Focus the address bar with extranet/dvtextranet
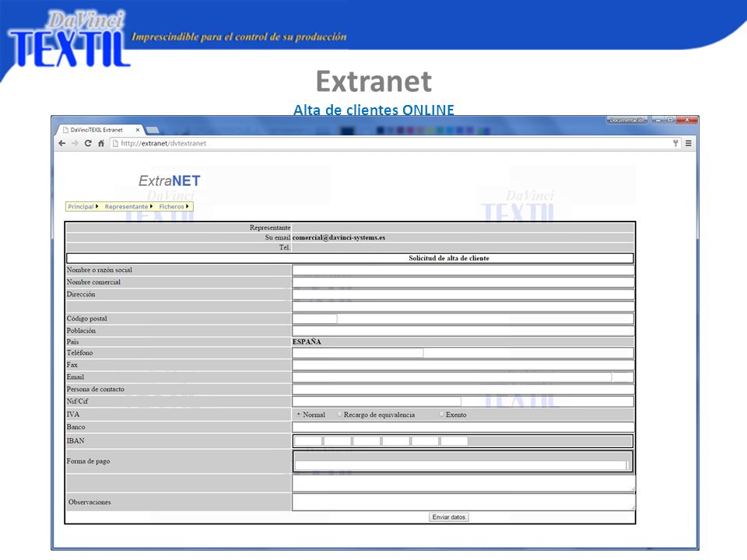The width and height of the screenshot is (747, 560). (391, 143)
